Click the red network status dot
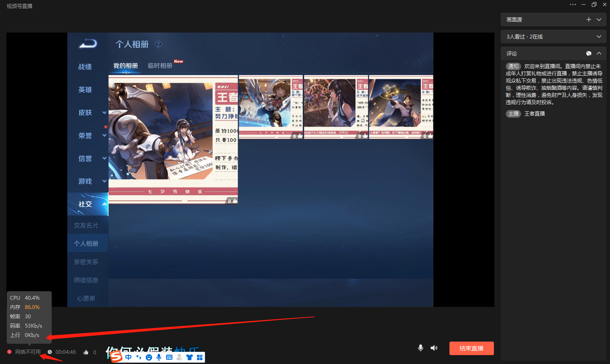The height and width of the screenshot is (364, 610). click(9, 352)
